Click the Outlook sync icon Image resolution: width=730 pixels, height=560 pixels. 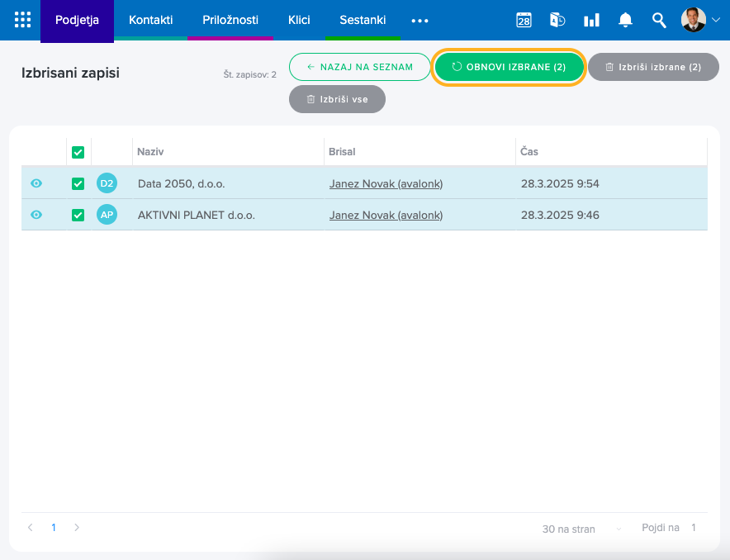(557, 21)
